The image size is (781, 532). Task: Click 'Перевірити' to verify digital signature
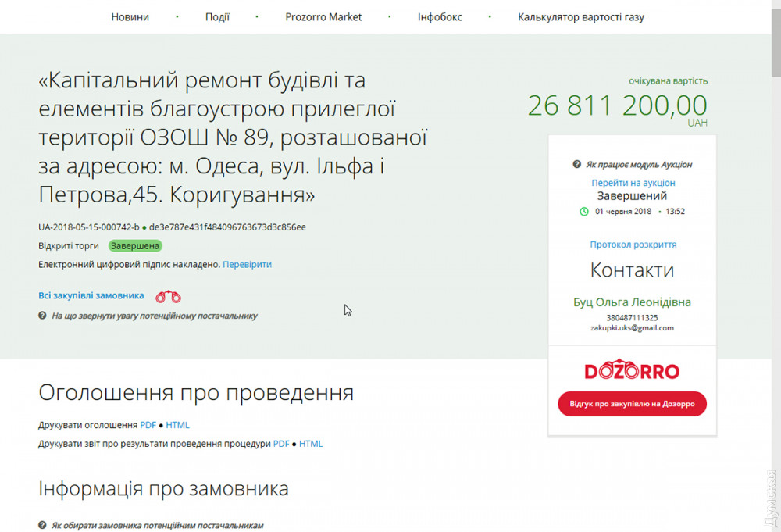pos(247,265)
